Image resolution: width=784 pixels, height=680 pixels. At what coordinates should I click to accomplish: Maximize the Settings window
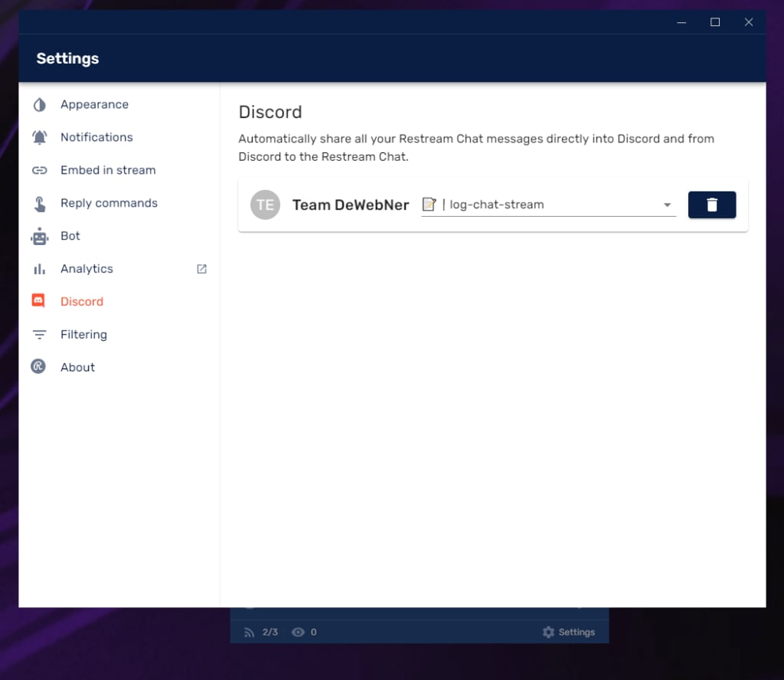[x=715, y=22]
